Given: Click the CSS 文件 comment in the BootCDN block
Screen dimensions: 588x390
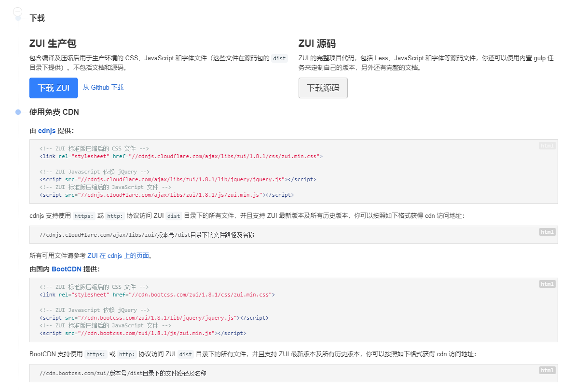Looking at the screenshot, I should (94, 287).
